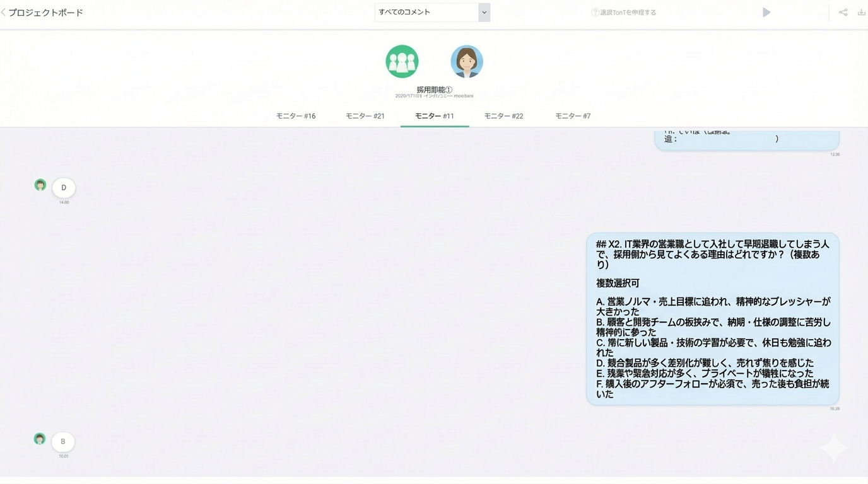868x484 pixels.
Task: Click respondent avatar next to answer B
Action: pyautogui.click(x=40, y=439)
